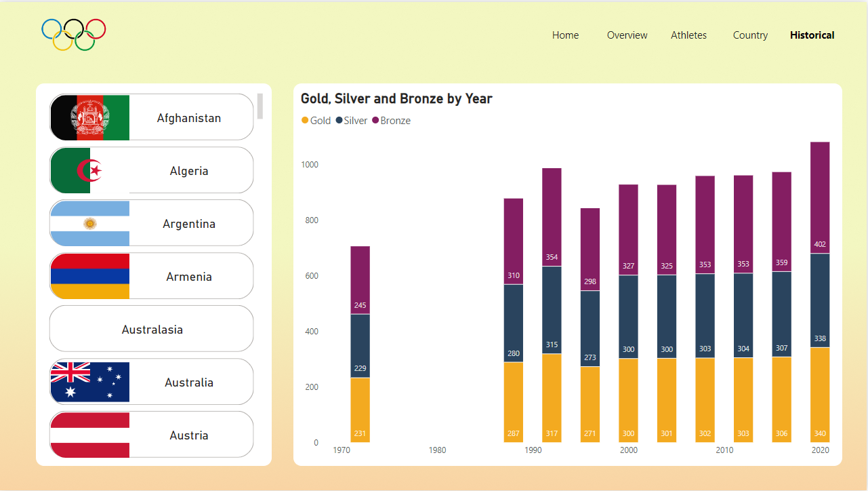Select the silver bar segment labeled 307
The height and width of the screenshot is (491, 868).
pyautogui.click(x=782, y=315)
